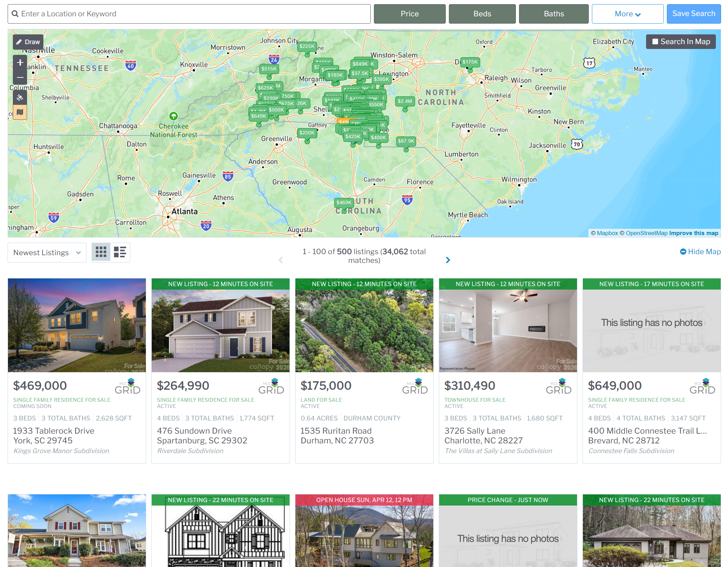Open the Price filter
728x567 pixels.
tap(409, 14)
